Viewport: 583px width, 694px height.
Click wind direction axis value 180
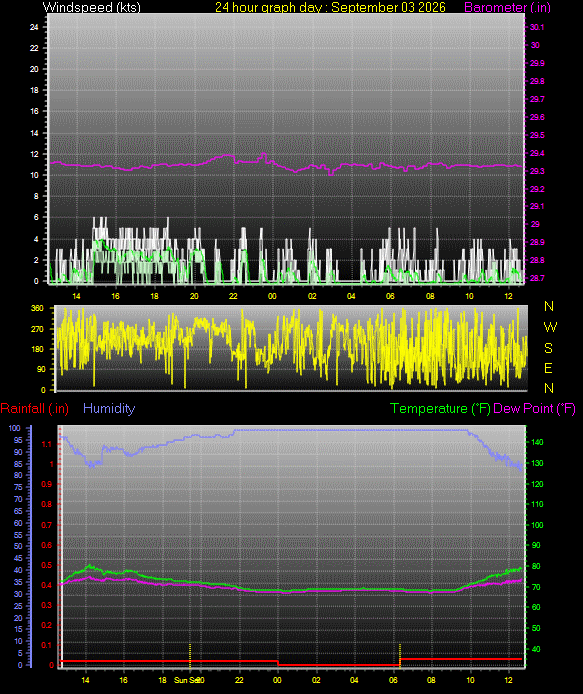37,349
